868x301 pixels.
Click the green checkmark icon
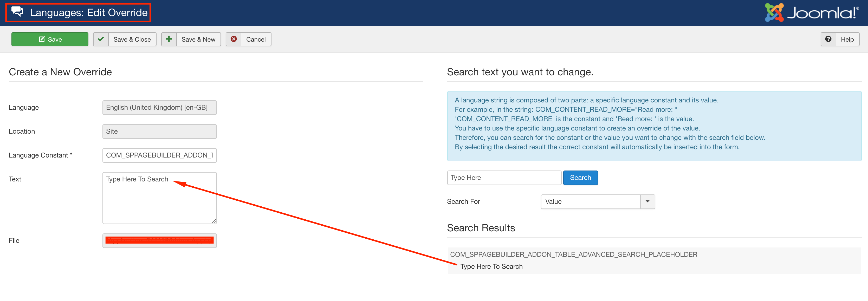click(101, 40)
